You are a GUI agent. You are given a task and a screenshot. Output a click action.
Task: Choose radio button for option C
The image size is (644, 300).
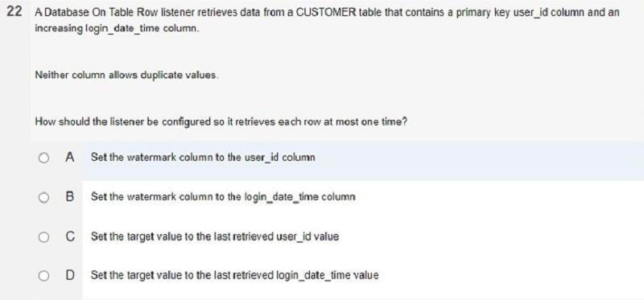tap(44, 236)
